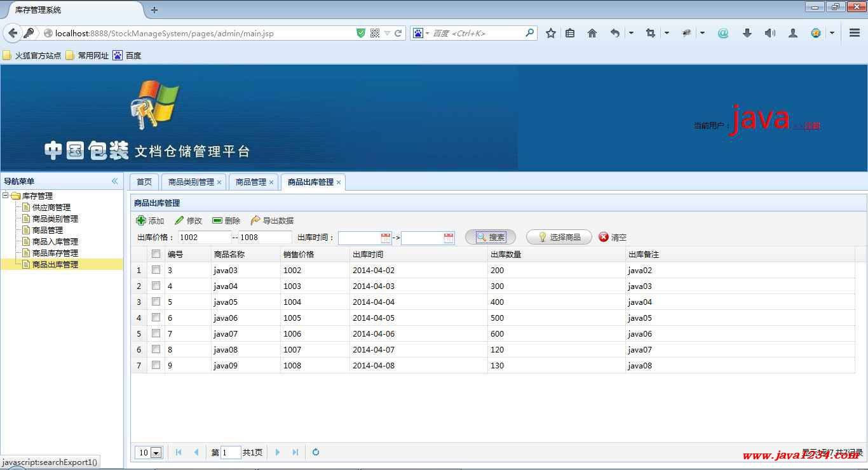Click the Edit (修改) pencil icon
The image size is (868, 470).
[179, 220]
